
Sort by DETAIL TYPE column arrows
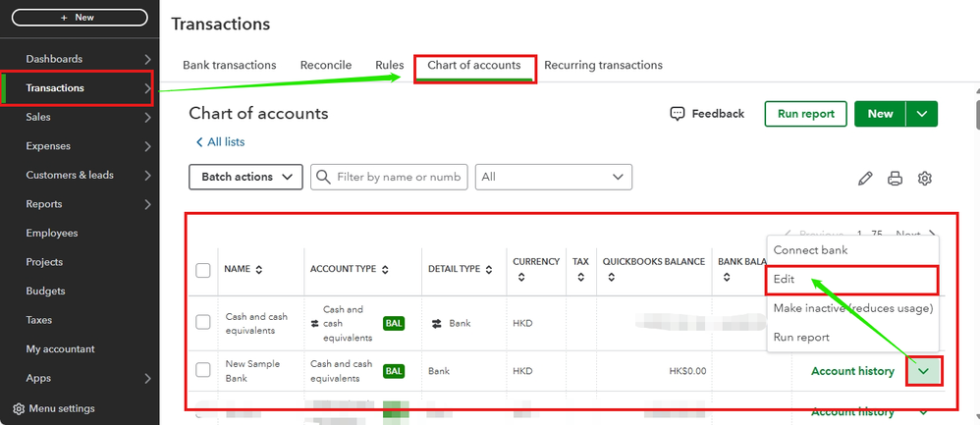click(489, 269)
